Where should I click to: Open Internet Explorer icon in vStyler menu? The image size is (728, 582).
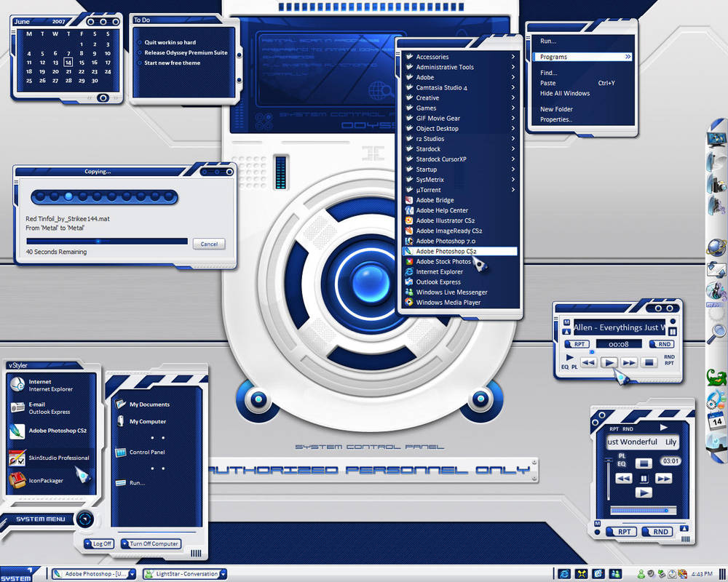(x=17, y=385)
